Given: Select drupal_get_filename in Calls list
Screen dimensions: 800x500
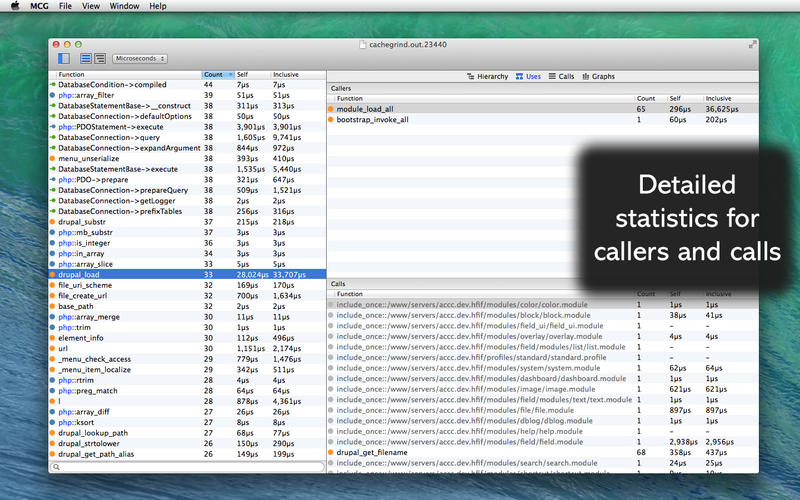Looking at the screenshot, I should (x=543, y=453).
